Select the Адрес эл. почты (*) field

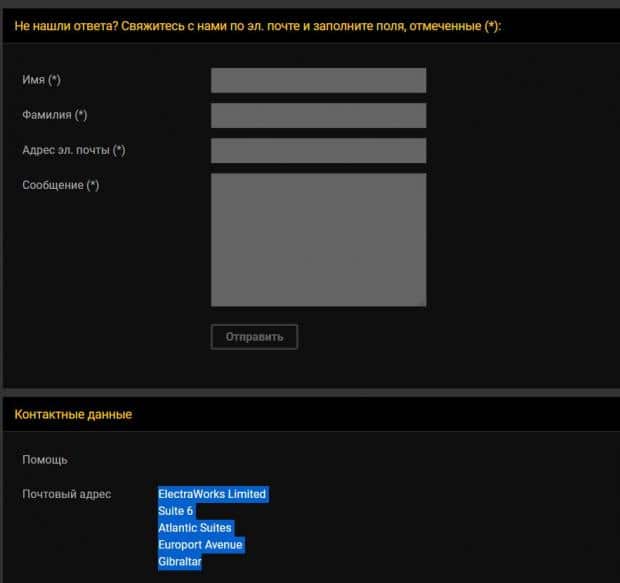[x=318, y=150]
